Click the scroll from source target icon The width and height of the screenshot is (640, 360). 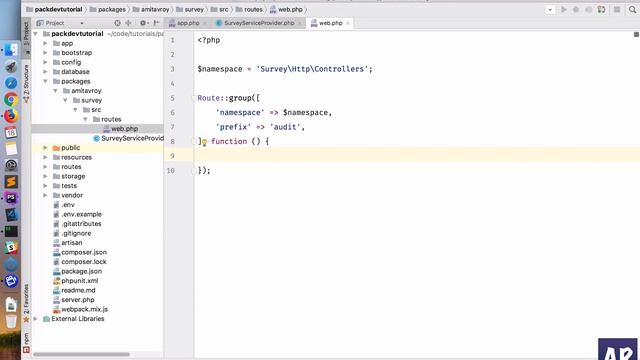click(x=118, y=23)
